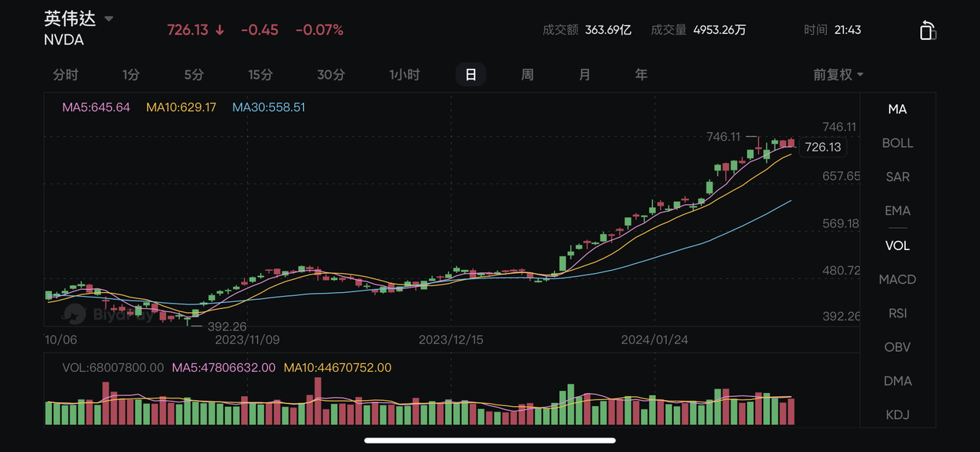
Task: Tap the 10/06 date axis label
Action: tap(61, 340)
